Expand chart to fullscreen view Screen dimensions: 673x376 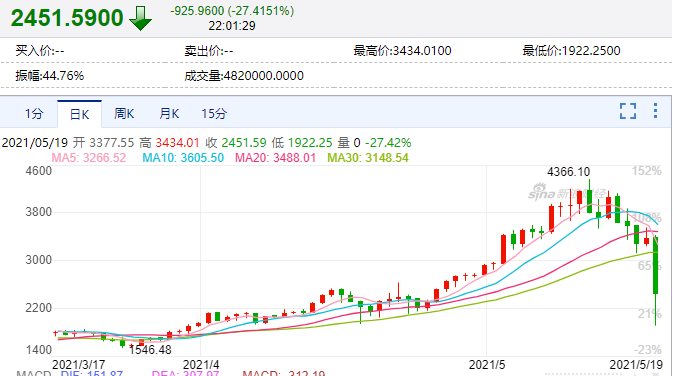tap(628, 111)
